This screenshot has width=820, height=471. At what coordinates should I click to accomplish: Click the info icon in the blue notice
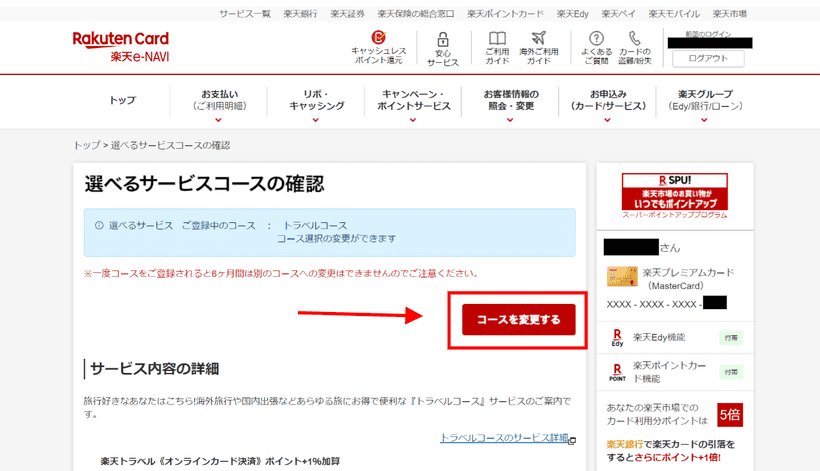point(99,225)
